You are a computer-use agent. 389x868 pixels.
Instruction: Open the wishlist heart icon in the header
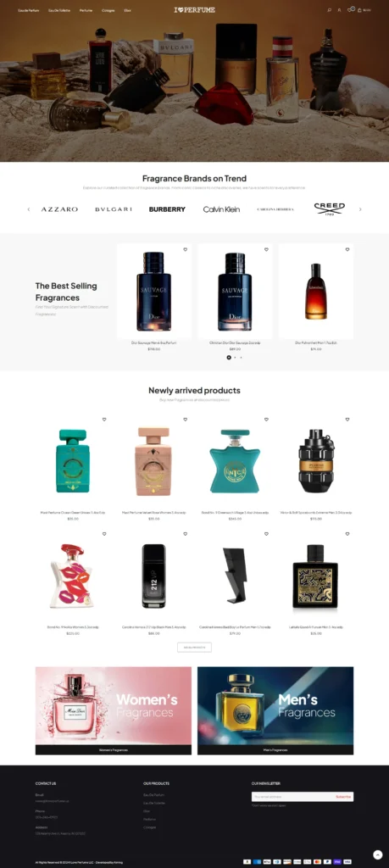click(350, 10)
